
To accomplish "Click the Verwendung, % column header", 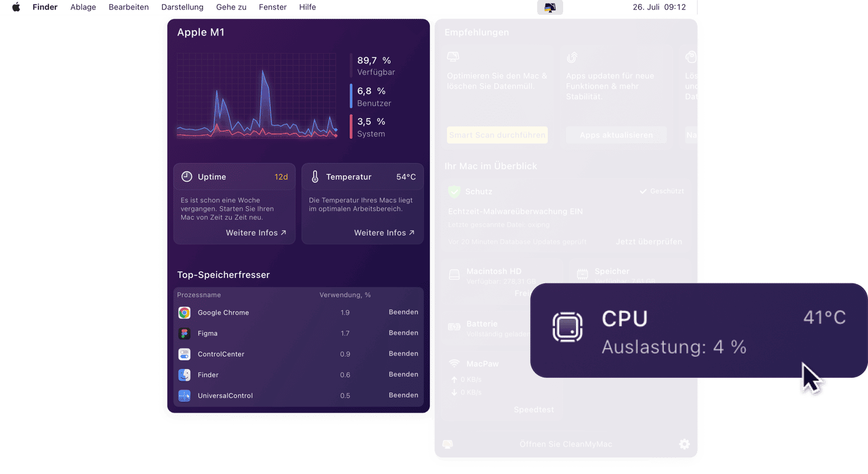I will coord(345,295).
